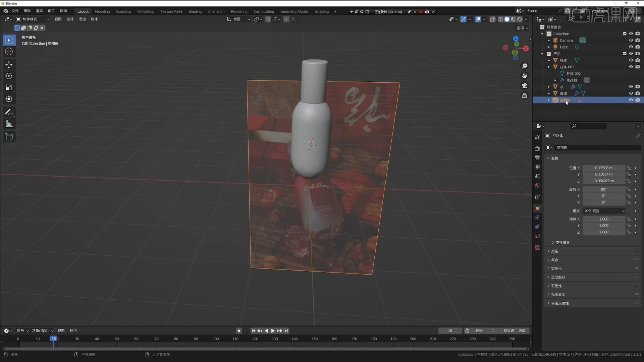Switch to the UV Editing workspace tab

click(146, 11)
